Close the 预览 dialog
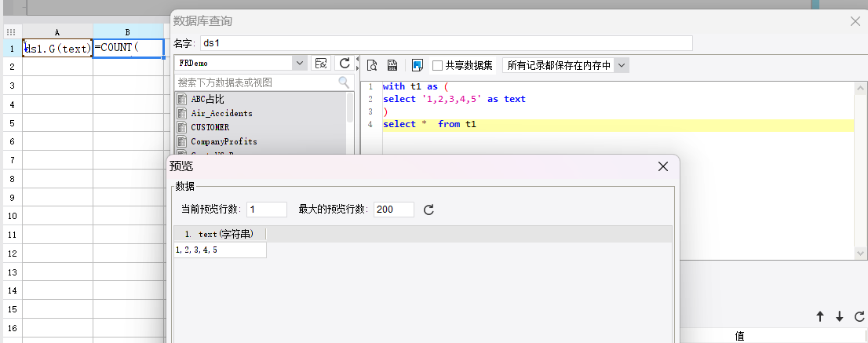This screenshot has height=343, width=868. click(663, 166)
